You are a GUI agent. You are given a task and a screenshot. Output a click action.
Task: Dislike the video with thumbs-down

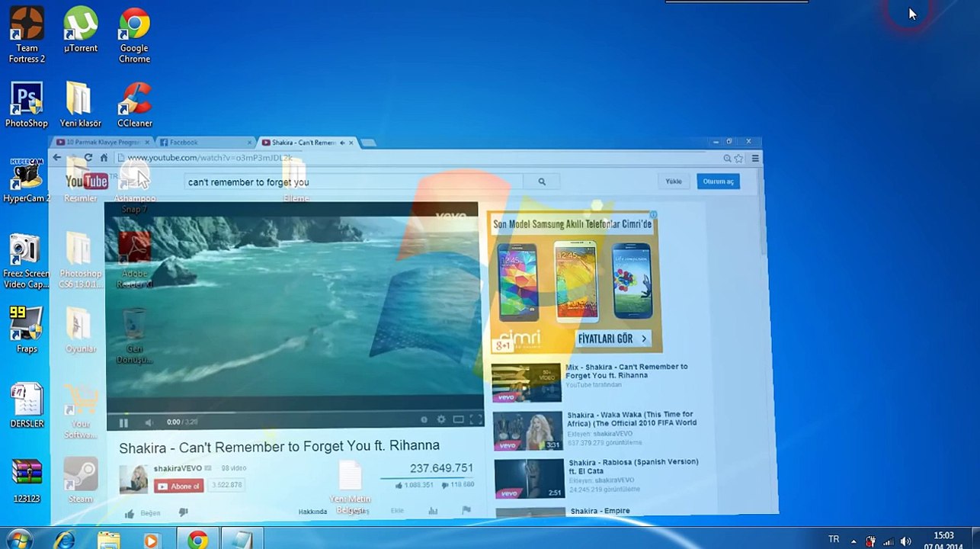pos(183,512)
